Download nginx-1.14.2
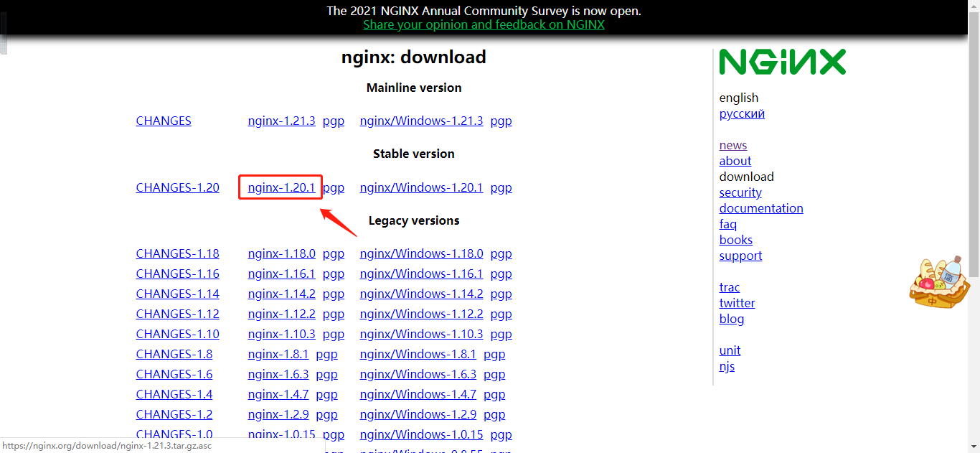This screenshot has height=453, width=980. [281, 294]
